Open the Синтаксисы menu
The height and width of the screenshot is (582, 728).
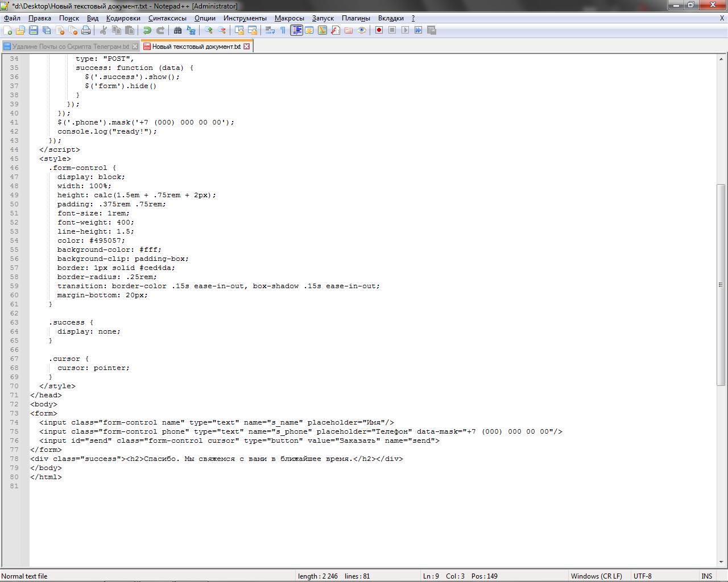[167, 18]
